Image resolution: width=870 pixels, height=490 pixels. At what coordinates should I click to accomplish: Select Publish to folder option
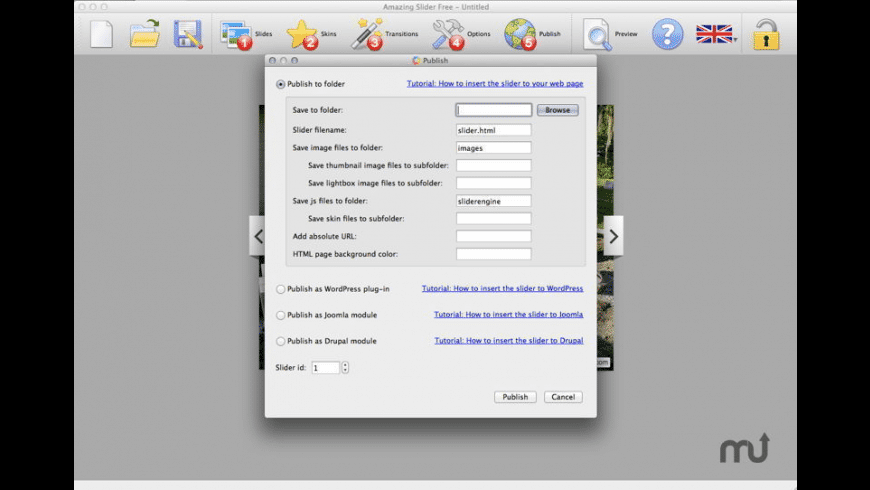281,84
